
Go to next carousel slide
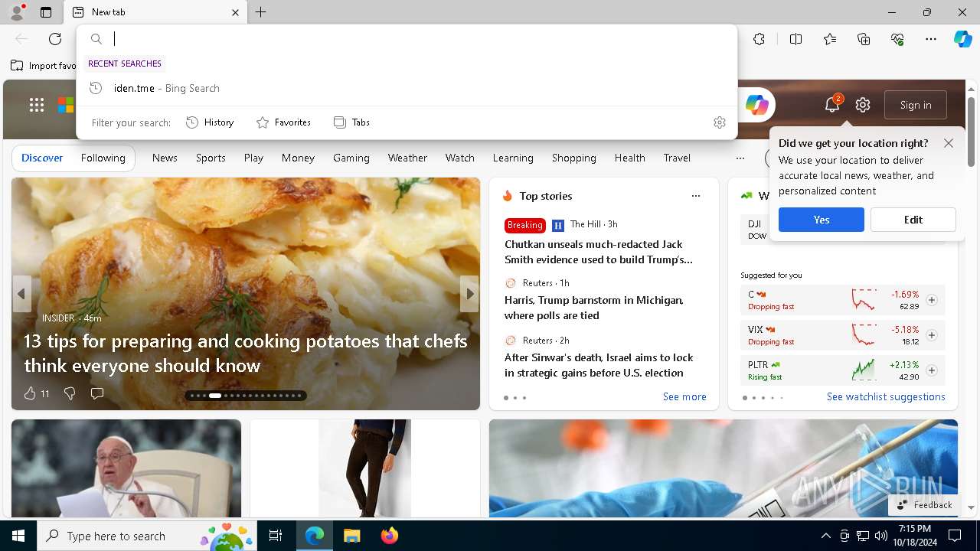tap(469, 294)
